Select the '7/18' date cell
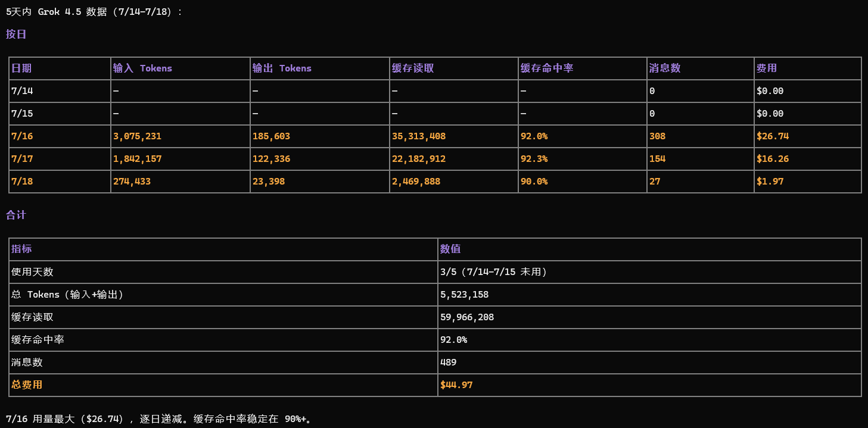The height and width of the screenshot is (428, 868). click(22, 182)
